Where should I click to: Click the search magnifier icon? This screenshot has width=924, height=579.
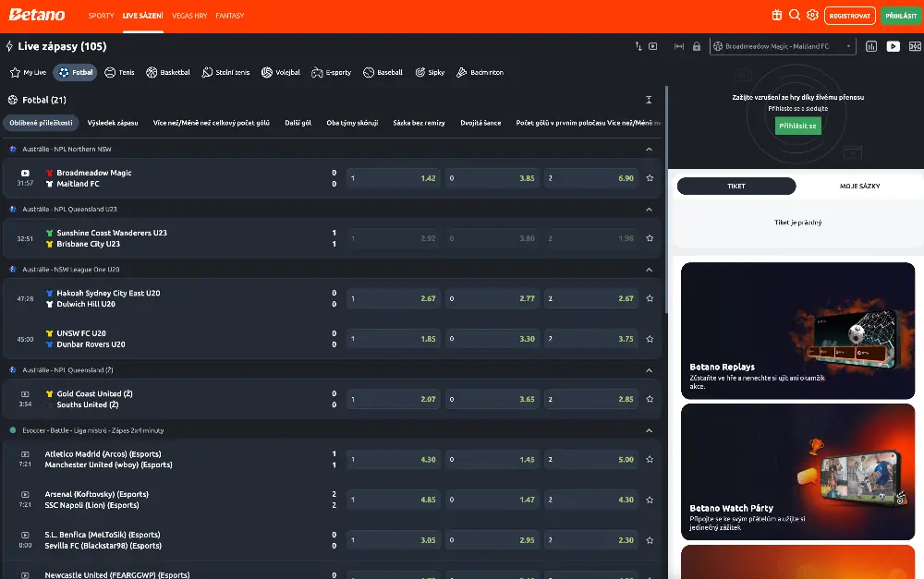click(x=795, y=15)
